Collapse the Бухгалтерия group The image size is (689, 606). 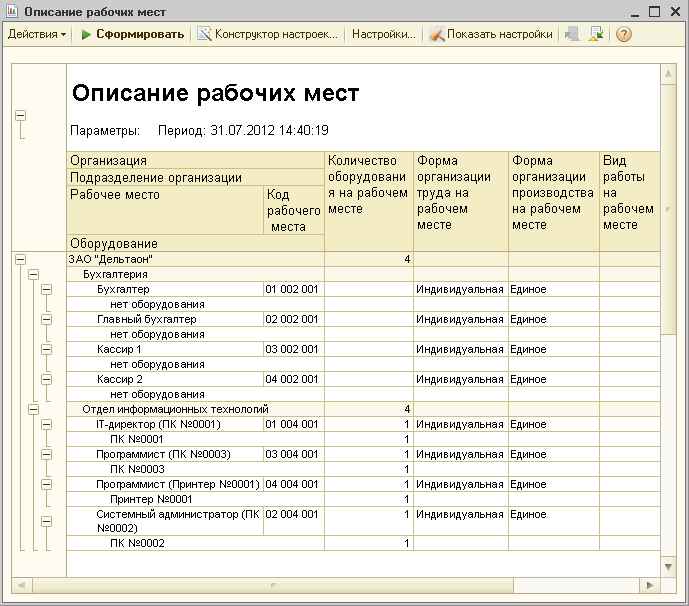pyautogui.click(x=33, y=275)
